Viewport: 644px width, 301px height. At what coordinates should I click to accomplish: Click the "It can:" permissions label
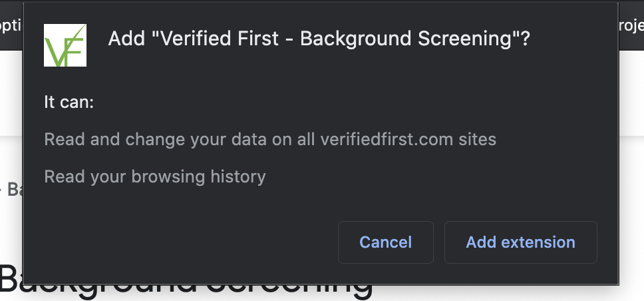click(69, 102)
